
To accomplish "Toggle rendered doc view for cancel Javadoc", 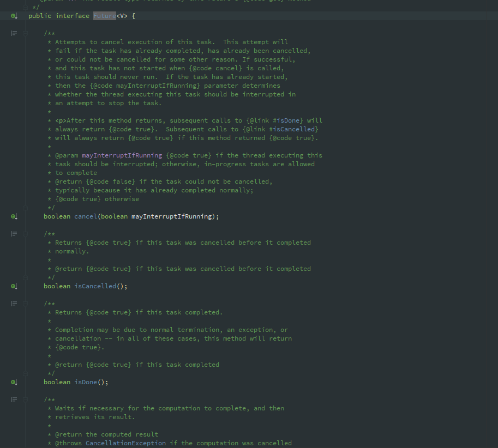I will click(x=14, y=33).
